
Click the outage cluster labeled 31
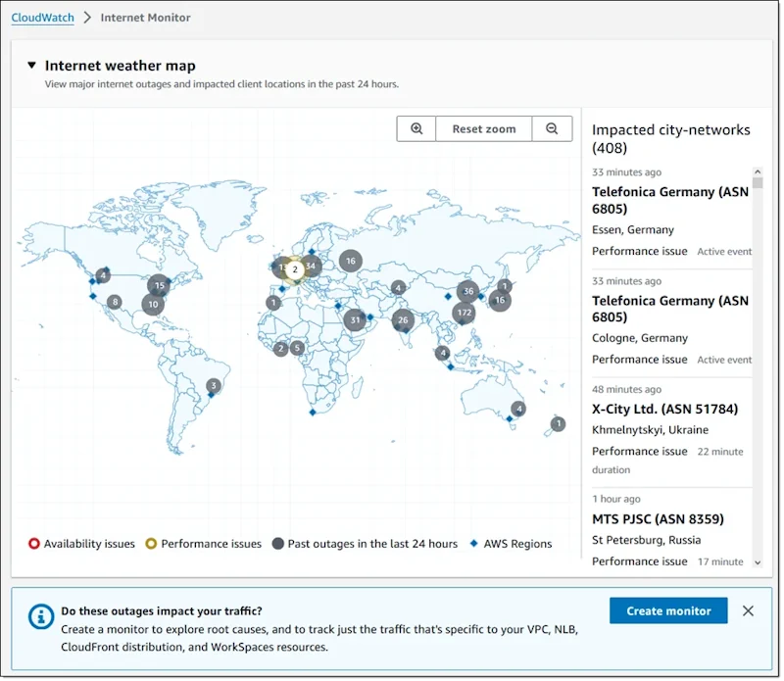click(x=355, y=319)
